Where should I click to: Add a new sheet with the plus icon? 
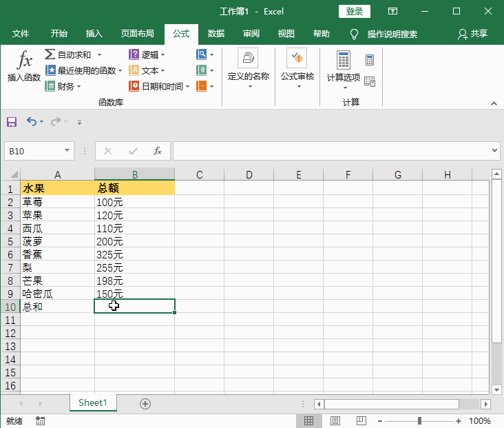[145, 404]
